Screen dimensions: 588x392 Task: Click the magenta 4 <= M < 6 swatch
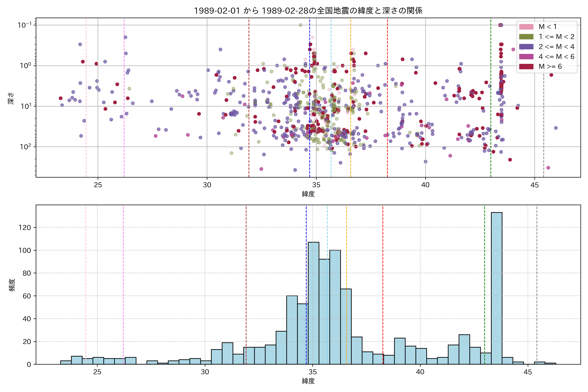526,57
